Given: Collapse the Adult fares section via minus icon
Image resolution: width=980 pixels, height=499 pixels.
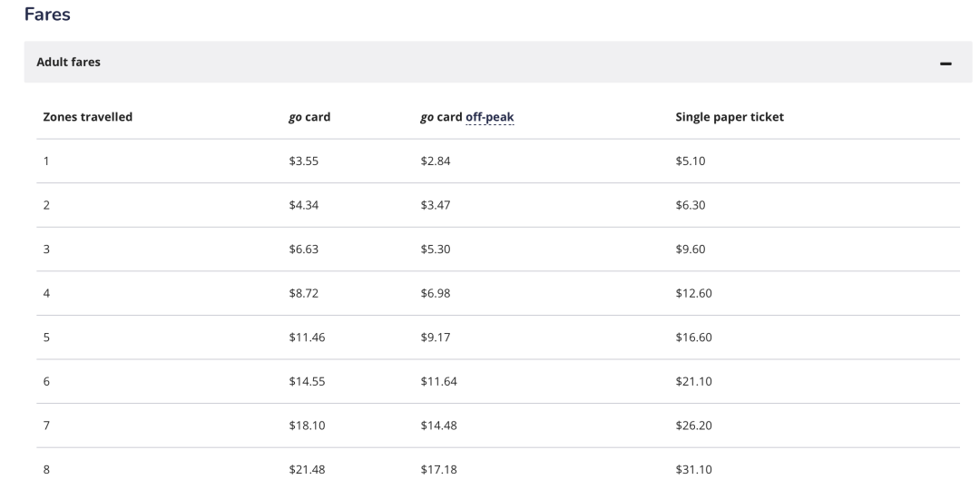Looking at the screenshot, I should click(946, 64).
